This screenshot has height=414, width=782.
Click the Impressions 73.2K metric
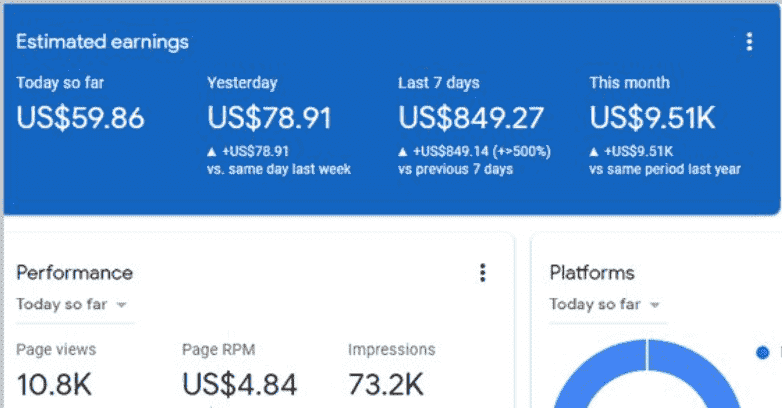pyautogui.click(x=386, y=383)
